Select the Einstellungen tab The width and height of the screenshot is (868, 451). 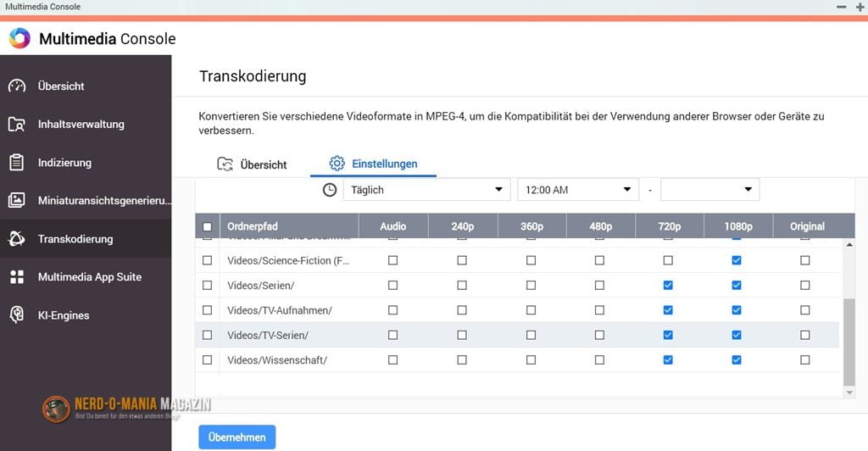click(x=373, y=164)
